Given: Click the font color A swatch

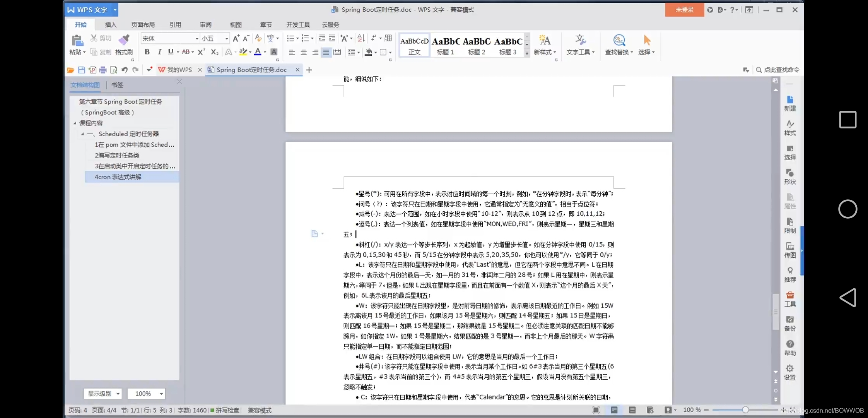Looking at the screenshot, I should tap(258, 52).
